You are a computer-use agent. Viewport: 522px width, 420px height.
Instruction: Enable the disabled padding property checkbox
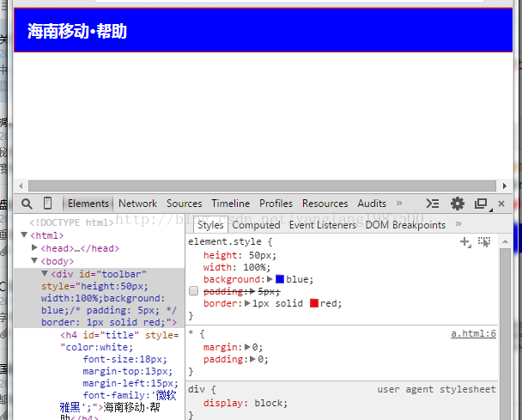coord(193,291)
